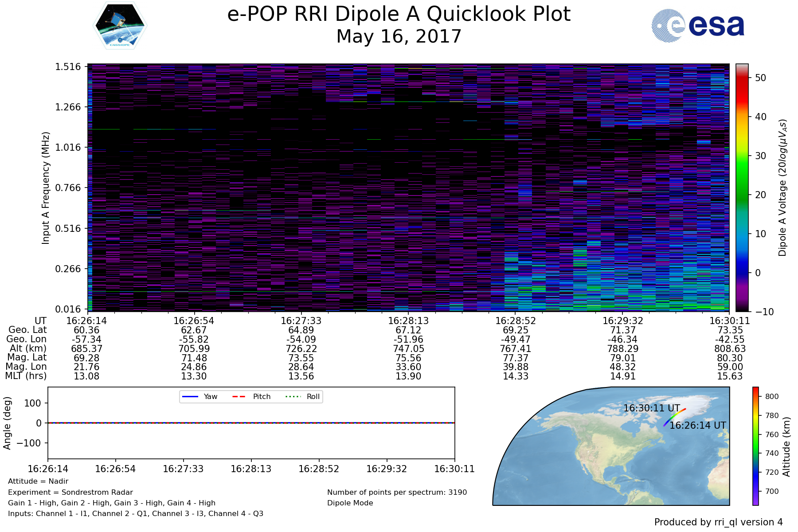Image resolution: width=798 pixels, height=532 pixels.
Task: Click the red dashed Pitch legend marker
Action: click(x=239, y=396)
